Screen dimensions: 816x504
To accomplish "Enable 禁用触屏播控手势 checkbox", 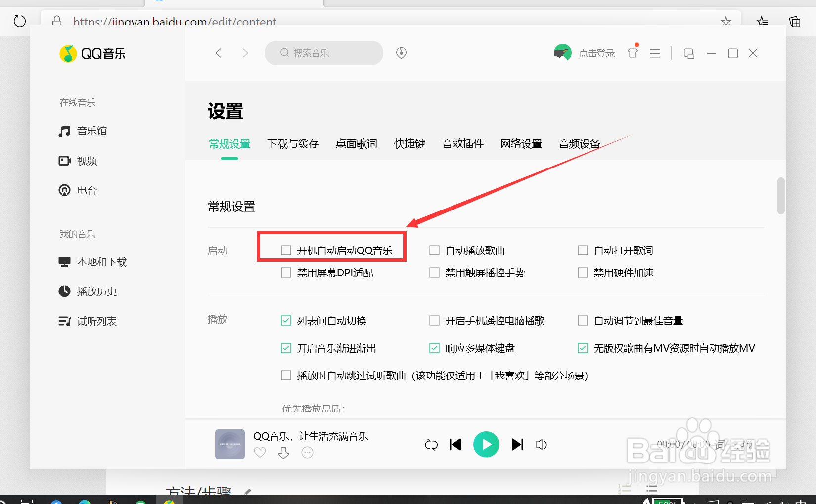I will point(434,273).
